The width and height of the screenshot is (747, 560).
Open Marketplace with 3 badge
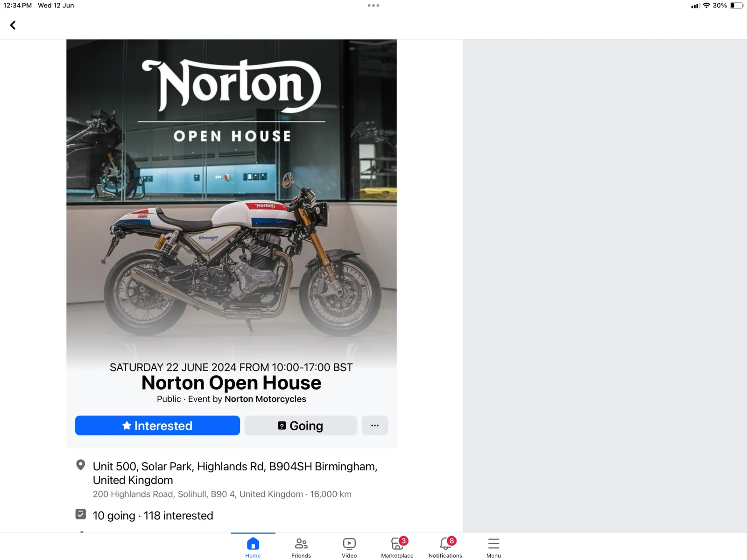[x=397, y=547]
